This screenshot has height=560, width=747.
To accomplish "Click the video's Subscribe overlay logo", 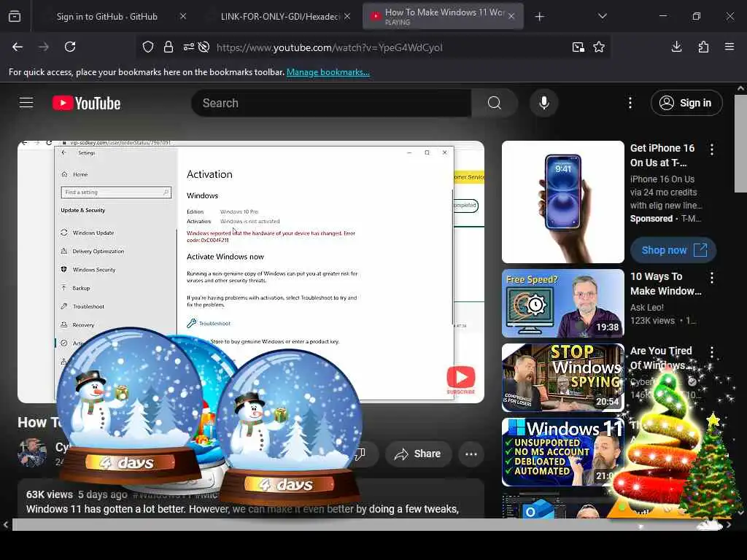I will point(461,380).
